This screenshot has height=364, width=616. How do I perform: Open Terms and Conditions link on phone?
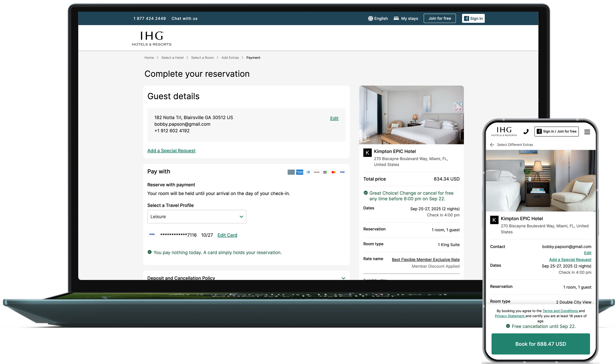[560, 311]
